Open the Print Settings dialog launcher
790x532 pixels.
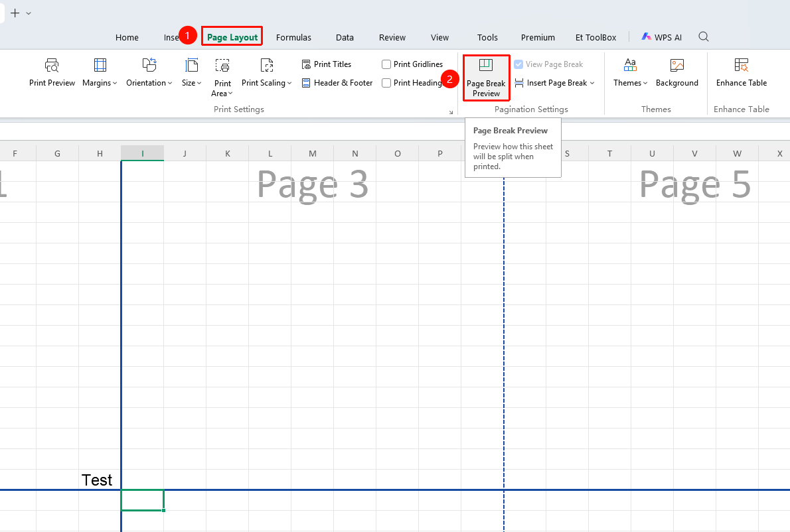[x=451, y=112]
